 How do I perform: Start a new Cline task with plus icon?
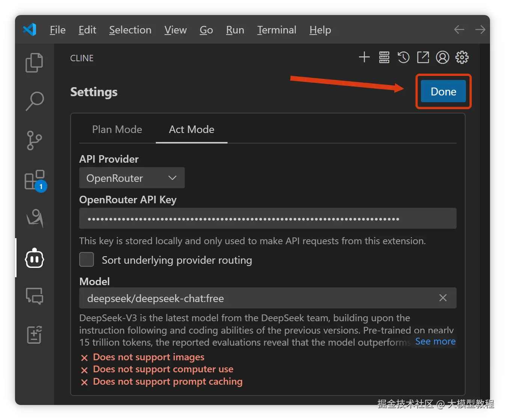click(364, 57)
